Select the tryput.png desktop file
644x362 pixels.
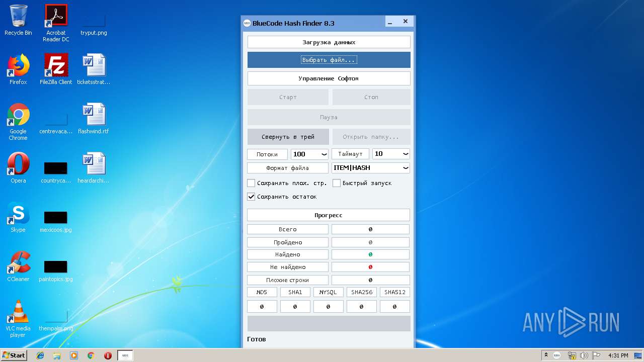point(94,23)
